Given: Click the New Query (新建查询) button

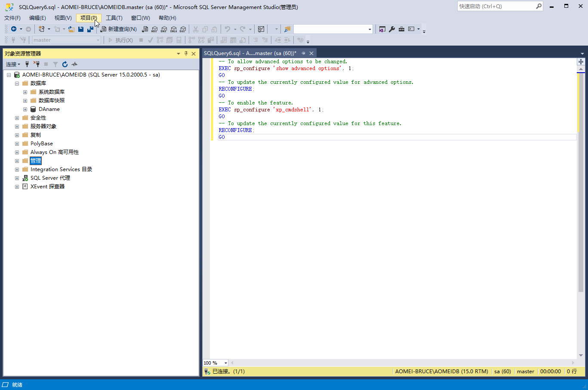Looking at the screenshot, I should click(x=119, y=29).
